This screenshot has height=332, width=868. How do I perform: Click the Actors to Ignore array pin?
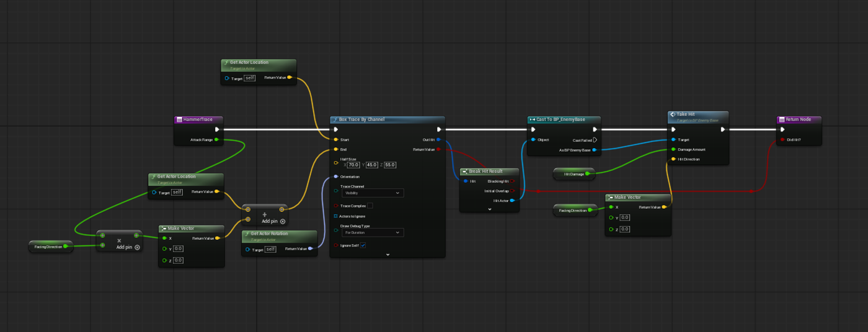(335, 216)
